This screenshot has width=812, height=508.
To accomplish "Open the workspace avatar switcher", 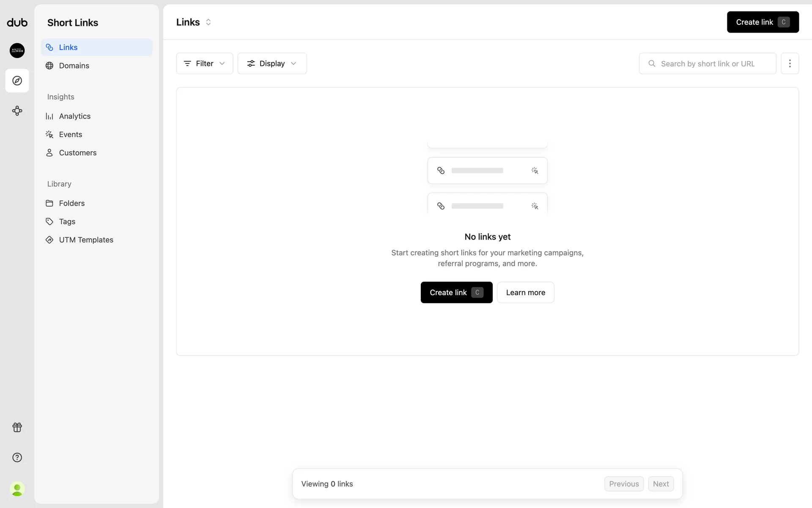I will (17, 50).
